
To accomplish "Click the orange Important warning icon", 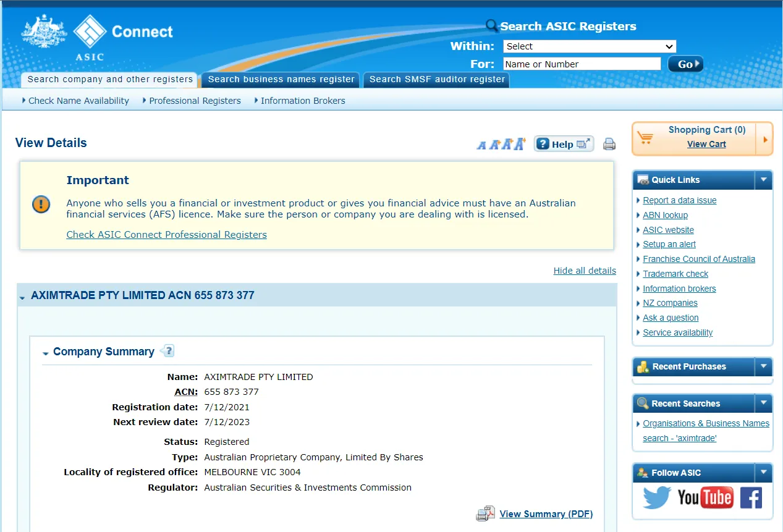I will click(41, 204).
